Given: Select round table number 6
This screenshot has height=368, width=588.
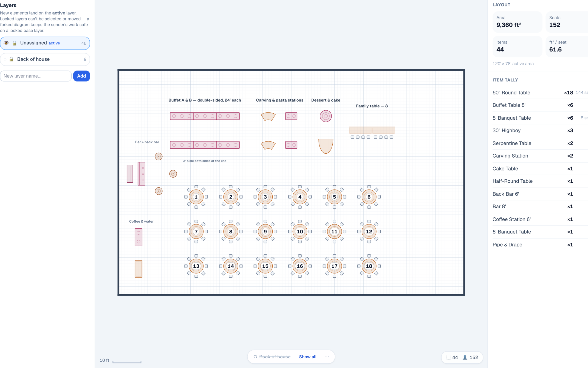Looking at the screenshot, I should pyautogui.click(x=369, y=197).
